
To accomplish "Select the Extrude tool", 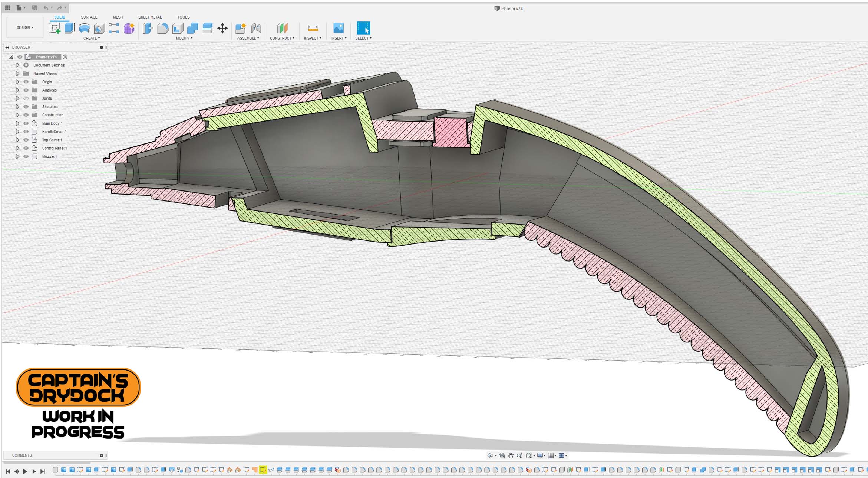I will (70, 28).
